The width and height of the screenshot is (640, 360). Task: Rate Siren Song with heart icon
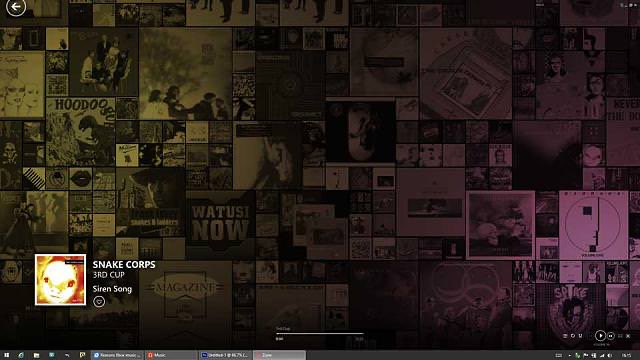point(99,302)
